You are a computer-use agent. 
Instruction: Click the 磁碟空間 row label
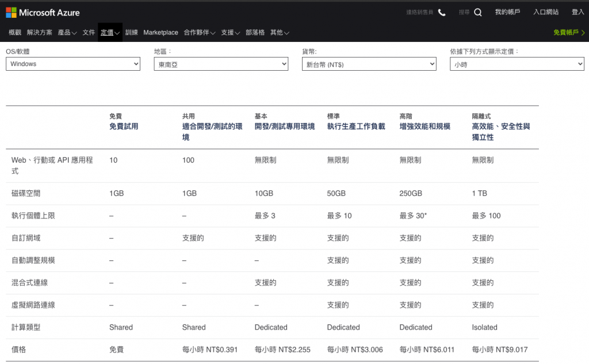pyautogui.click(x=26, y=193)
